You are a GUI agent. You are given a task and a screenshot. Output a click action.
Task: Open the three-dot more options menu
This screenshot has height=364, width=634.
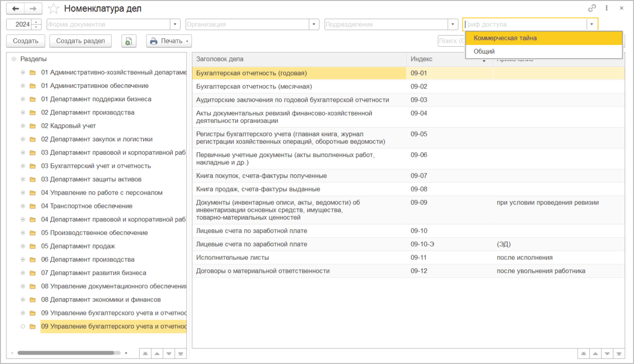coord(607,8)
